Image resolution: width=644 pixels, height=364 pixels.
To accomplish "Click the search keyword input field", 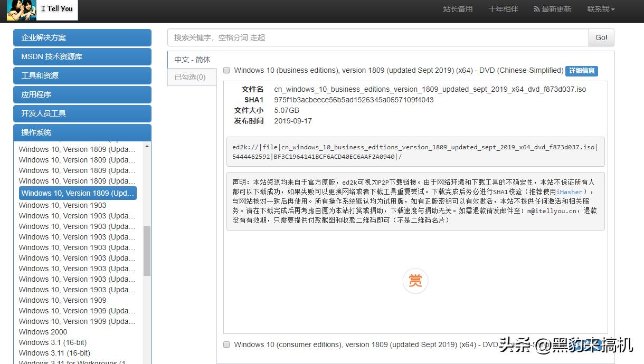I will 370,37.
